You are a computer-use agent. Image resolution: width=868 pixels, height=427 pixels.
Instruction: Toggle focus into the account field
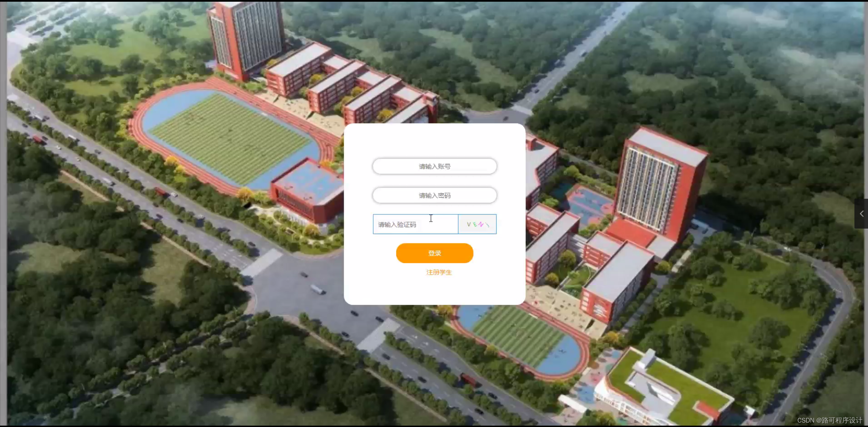click(x=434, y=166)
